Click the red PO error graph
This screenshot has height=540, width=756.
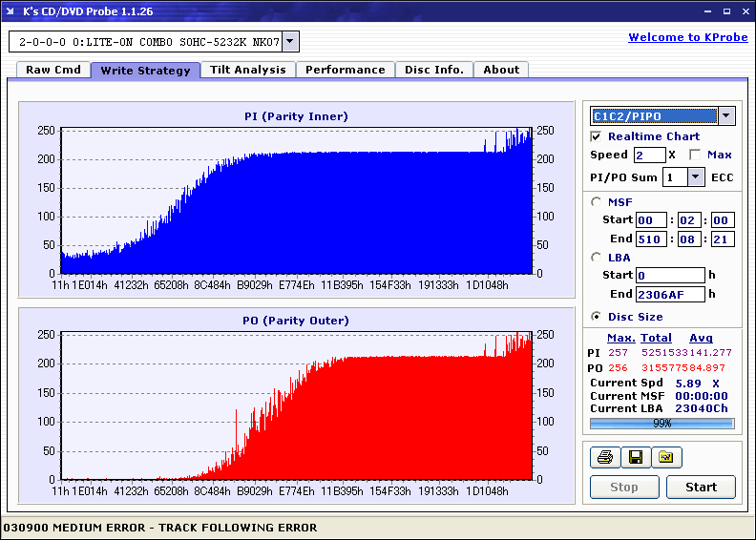click(x=297, y=405)
